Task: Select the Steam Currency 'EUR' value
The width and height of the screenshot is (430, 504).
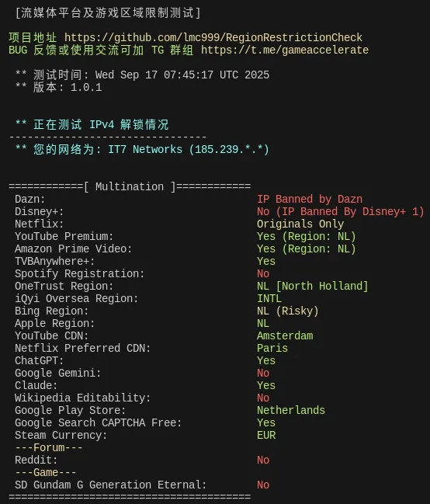Action: (266, 435)
